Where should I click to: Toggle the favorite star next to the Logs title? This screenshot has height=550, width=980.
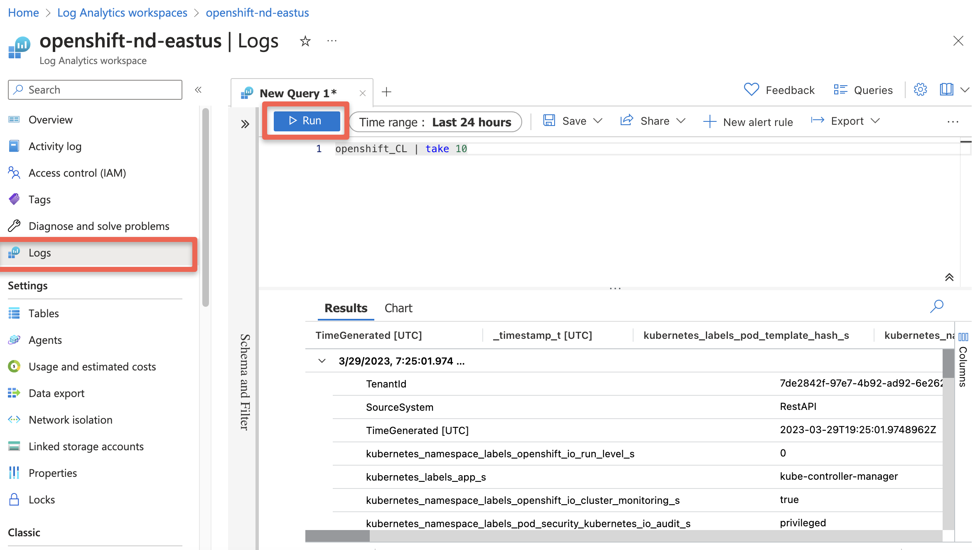(305, 41)
